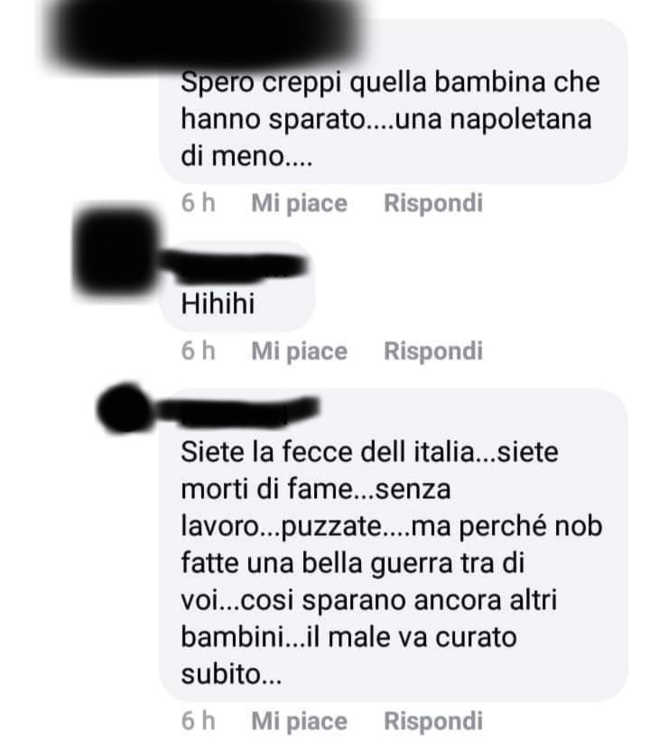The height and width of the screenshot is (749, 650).
Task: Like the top comment via Mi piace
Action: tap(299, 203)
